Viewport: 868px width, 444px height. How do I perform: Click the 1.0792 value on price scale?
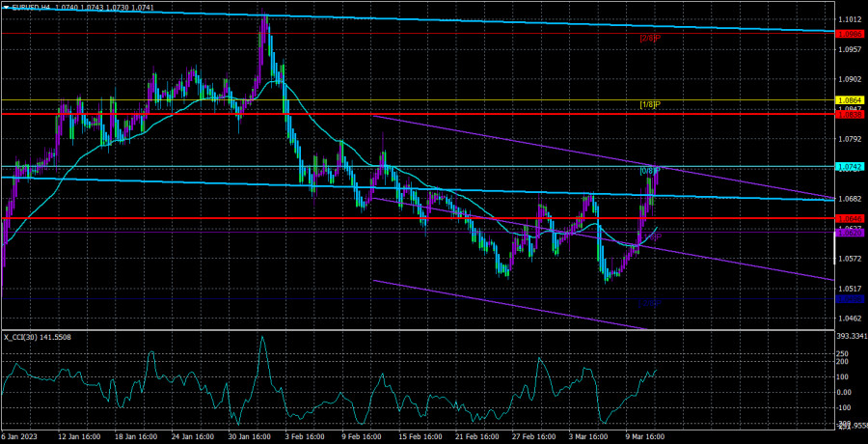(x=850, y=139)
